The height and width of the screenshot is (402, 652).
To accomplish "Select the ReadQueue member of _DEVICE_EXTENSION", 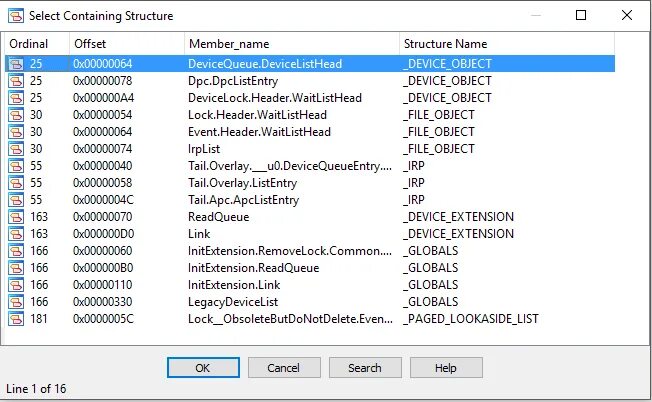I will 219,217.
